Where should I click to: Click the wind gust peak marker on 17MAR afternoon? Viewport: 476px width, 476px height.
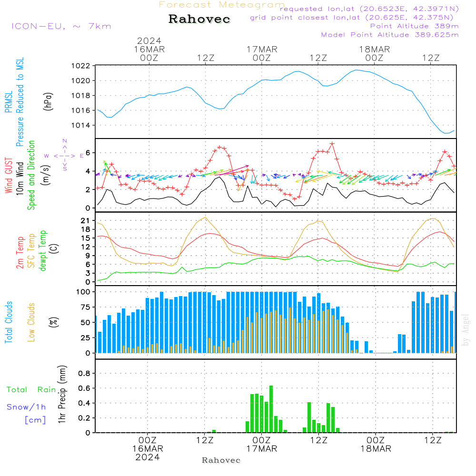(x=332, y=144)
